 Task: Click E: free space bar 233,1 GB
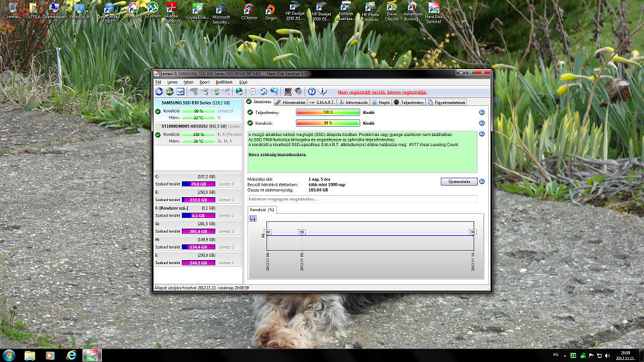199,200
